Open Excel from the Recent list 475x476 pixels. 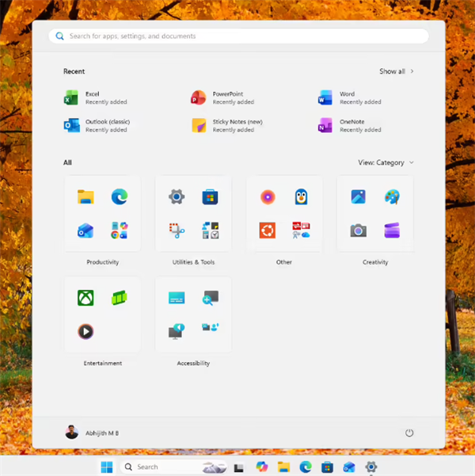coord(95,97)
